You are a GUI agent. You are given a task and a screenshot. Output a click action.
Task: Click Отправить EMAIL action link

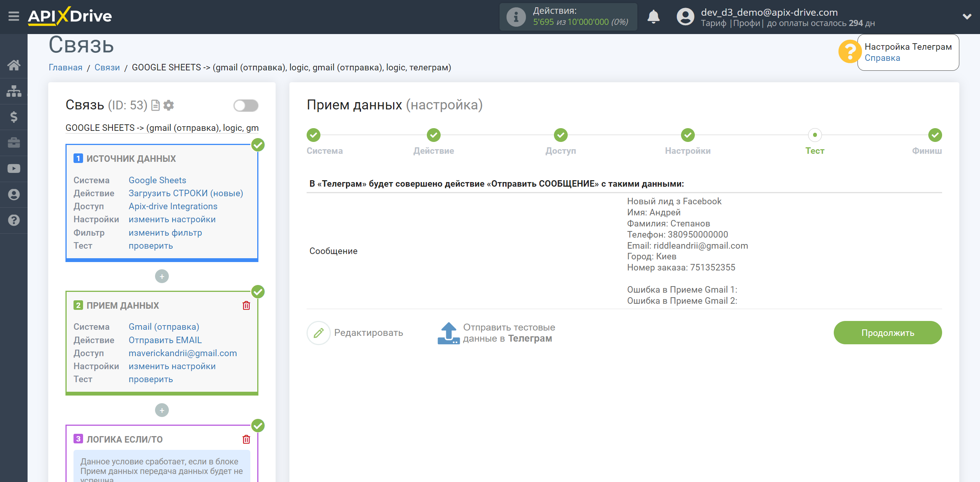pyautogui.click(x=165, y=340)
